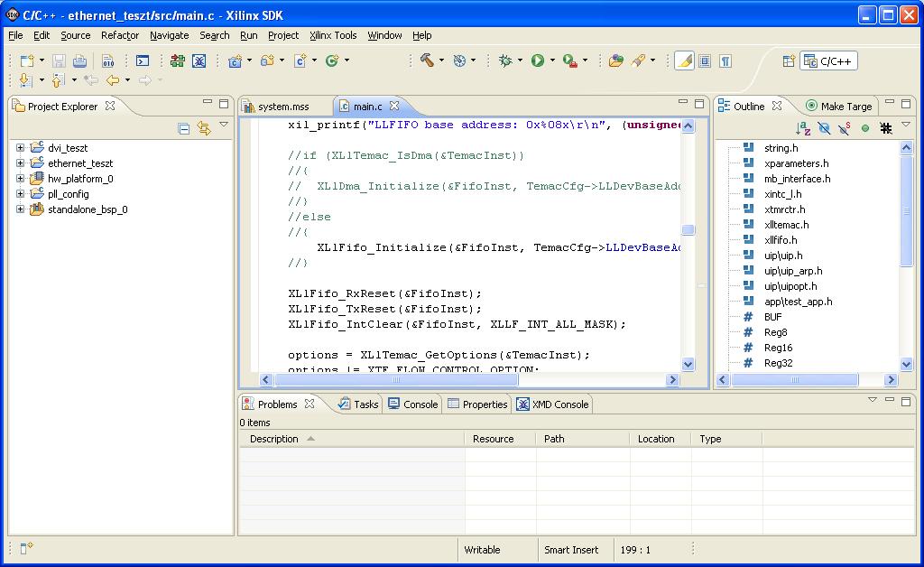924x567 pixels.
Task: Click the Open Perspective icon
Action: [789, 60]
